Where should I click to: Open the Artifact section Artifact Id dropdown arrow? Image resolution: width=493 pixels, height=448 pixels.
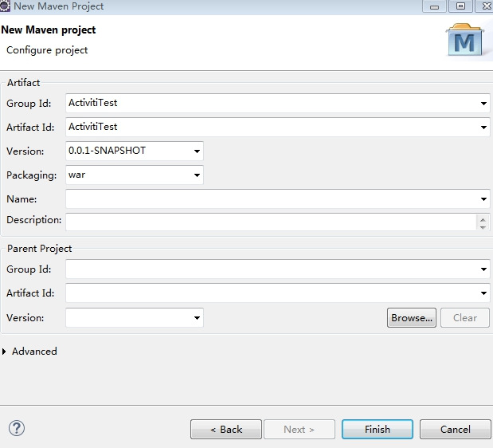point(483,127)
